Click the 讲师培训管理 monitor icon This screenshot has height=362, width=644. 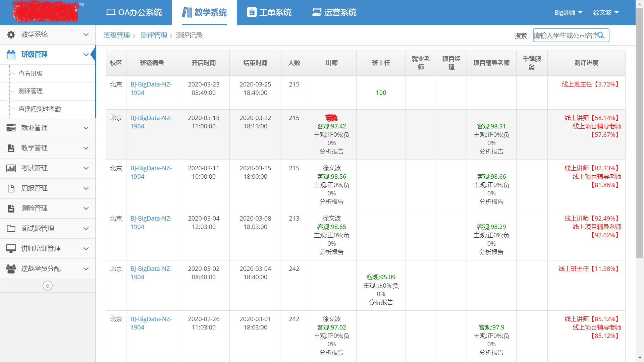click(x=11, y=249)
